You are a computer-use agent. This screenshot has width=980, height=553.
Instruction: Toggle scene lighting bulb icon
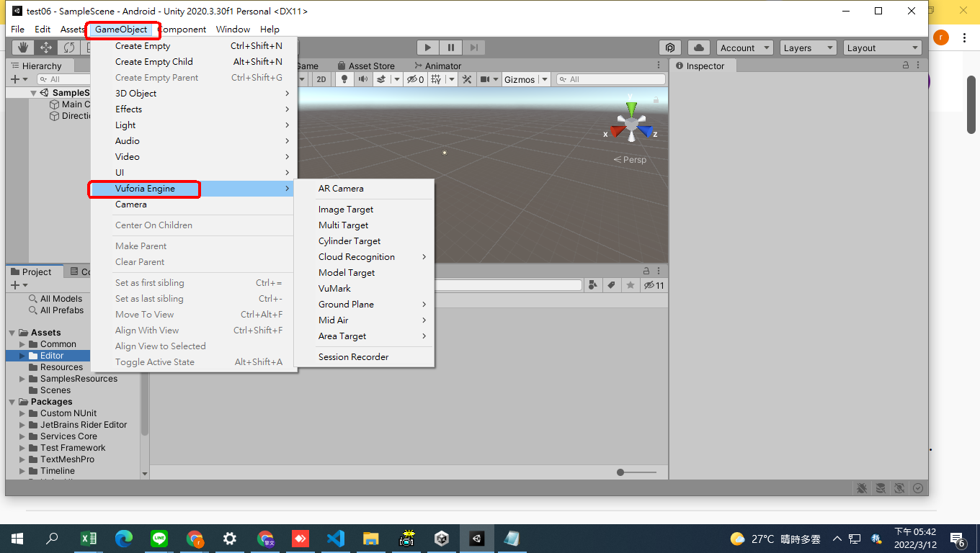click(x=344, y=79)
